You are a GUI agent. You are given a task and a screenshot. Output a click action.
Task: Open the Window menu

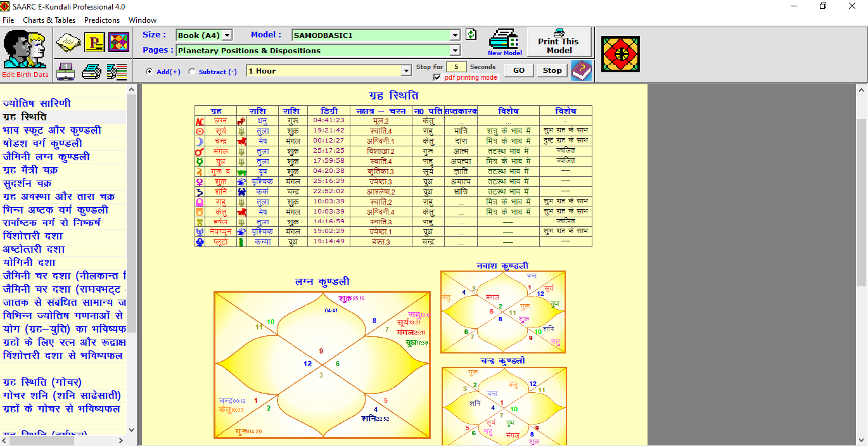[143, 20]
